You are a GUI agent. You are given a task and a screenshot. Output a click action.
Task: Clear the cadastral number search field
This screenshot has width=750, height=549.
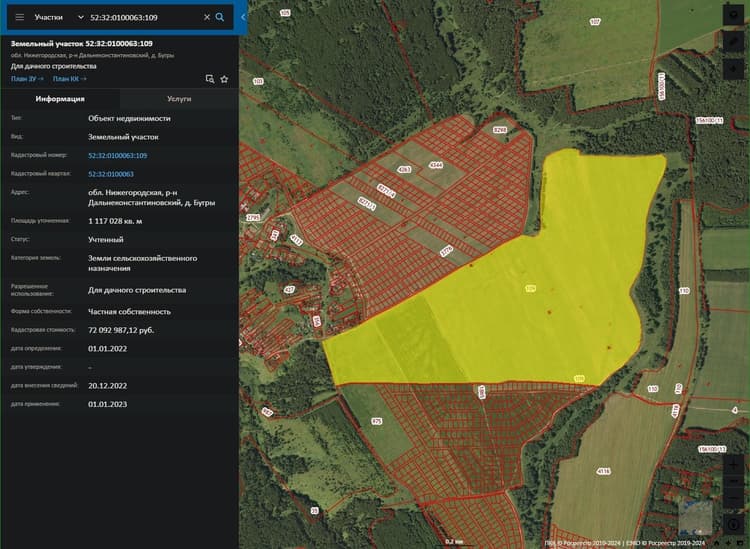207,17
